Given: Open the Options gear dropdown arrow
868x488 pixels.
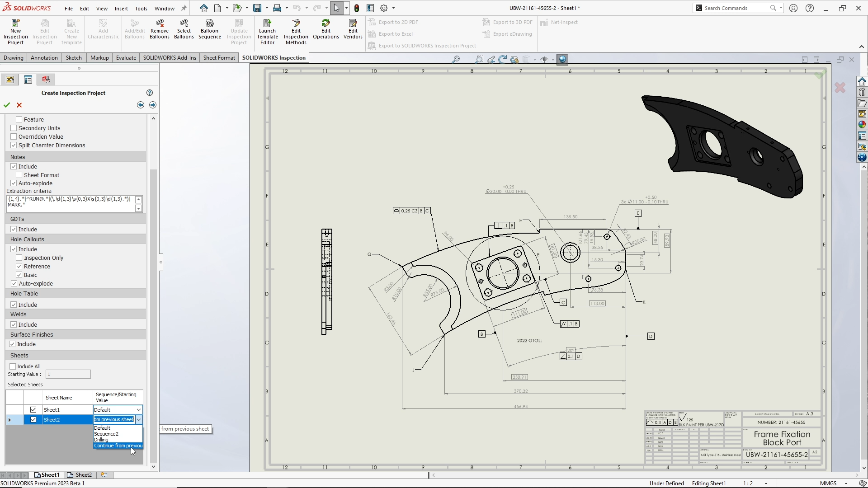Looking at the screenshot, I should pos(393,8).
